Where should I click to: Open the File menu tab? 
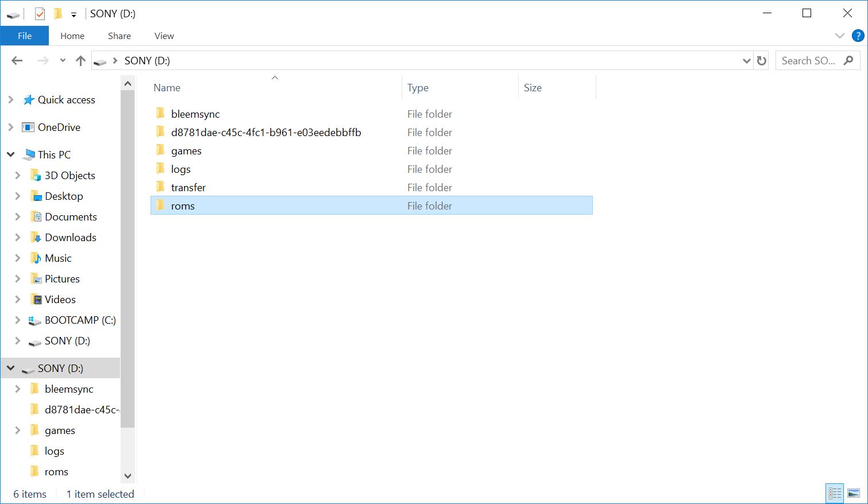[25, 36]
